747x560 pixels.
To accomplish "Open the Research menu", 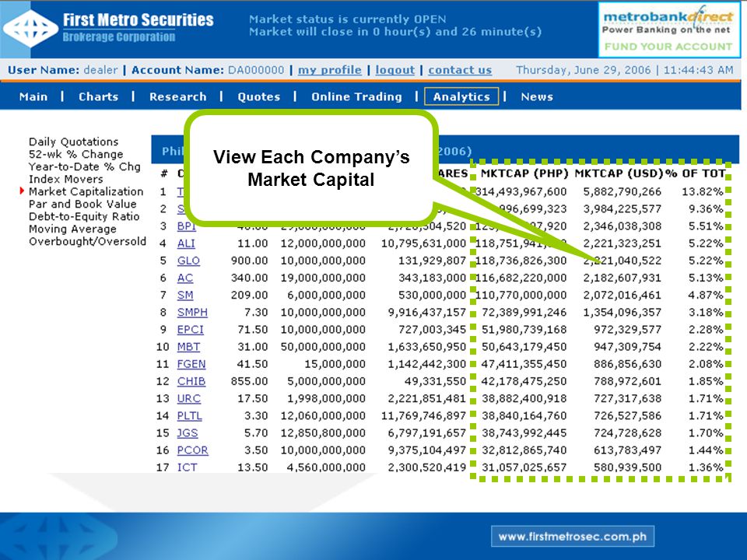I will pyautogui.click(x=178, y=96).
